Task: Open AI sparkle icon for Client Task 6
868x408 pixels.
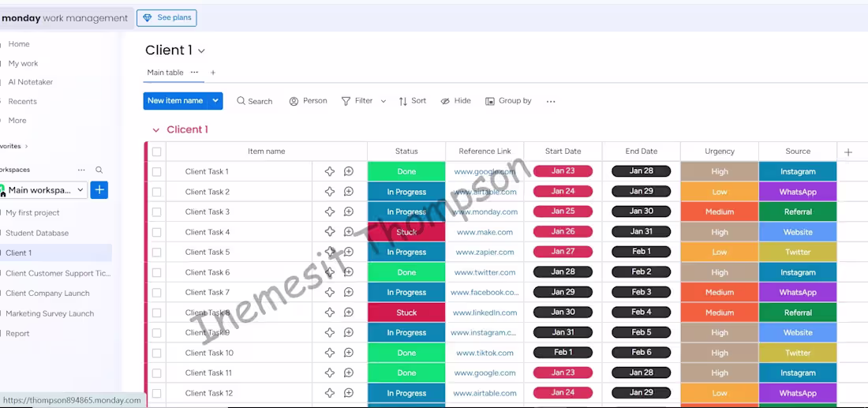Action: click(330, 272)
